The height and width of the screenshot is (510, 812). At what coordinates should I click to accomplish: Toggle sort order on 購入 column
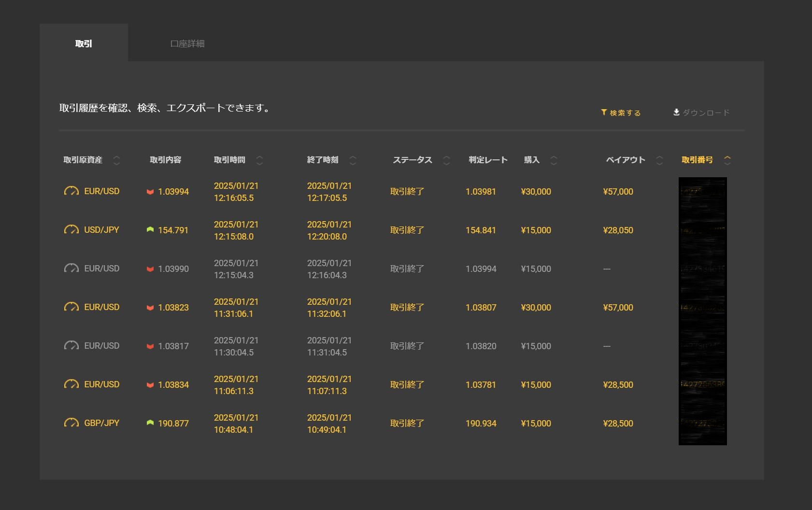(554, 160)
